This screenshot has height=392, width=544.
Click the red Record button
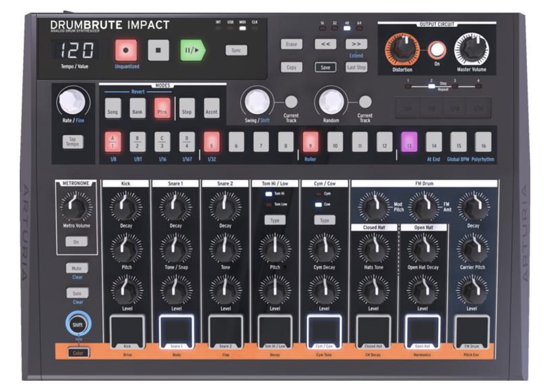(x=125, y=50)
